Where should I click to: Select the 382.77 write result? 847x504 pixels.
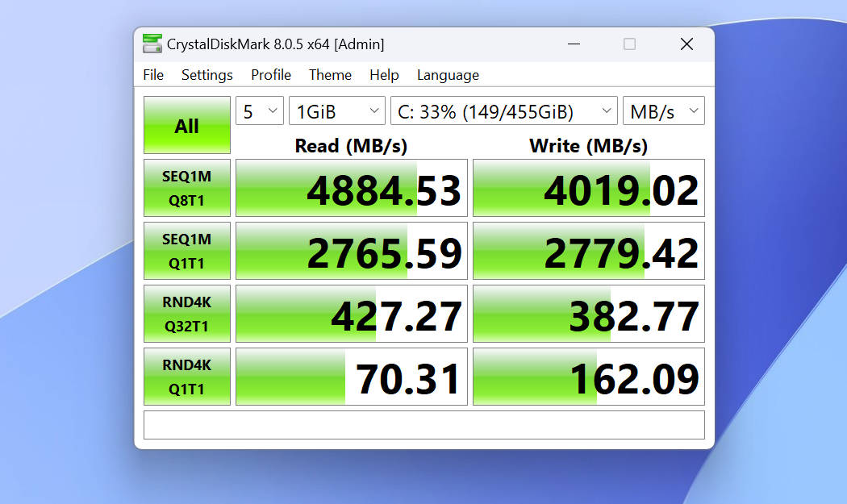point(589,314)
